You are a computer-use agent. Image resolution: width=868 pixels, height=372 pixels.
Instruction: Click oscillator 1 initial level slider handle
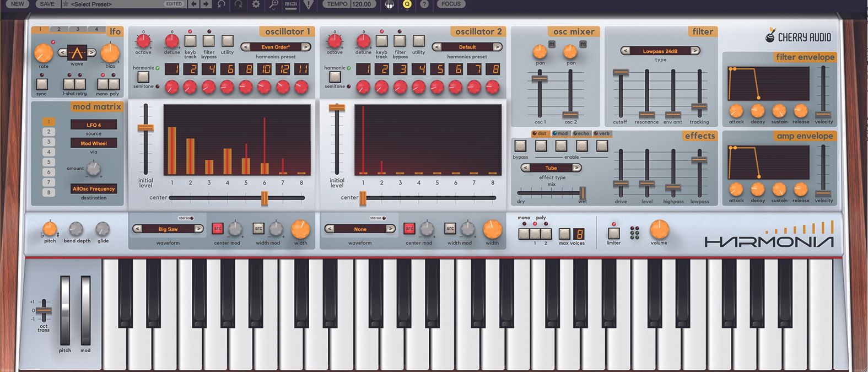[x=145, y=128]
